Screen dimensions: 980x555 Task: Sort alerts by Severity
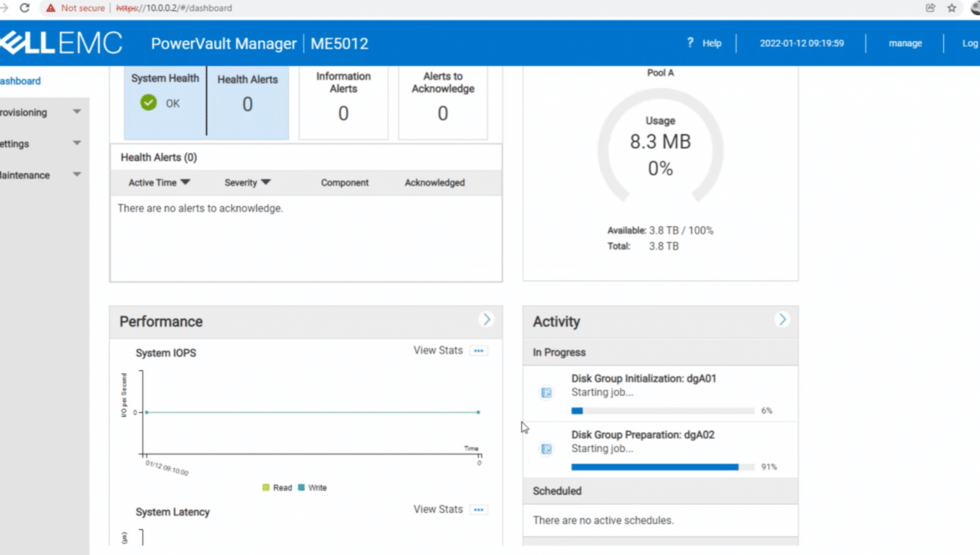(x=247, y=182)
